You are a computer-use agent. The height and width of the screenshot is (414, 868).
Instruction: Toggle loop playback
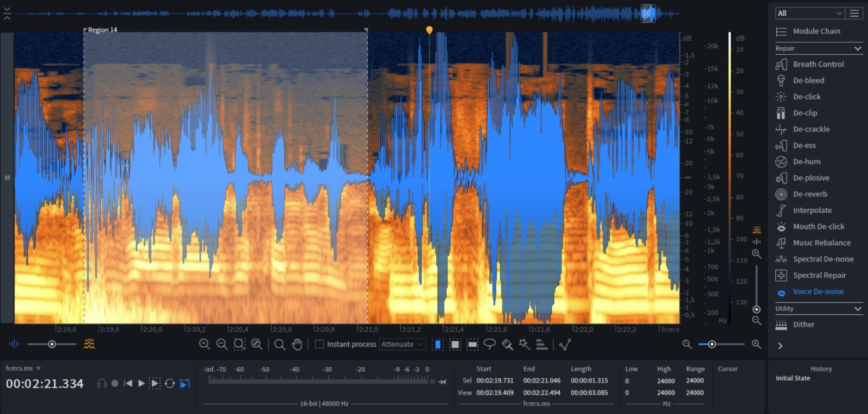tap(170, 383)
